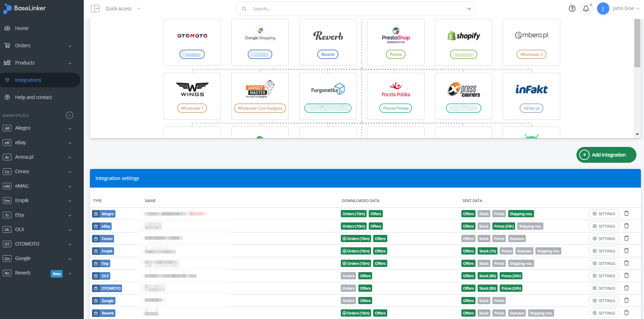The image size is (644, 319).
Task: Toggle Orders download for OLX row
Action: 348,276
